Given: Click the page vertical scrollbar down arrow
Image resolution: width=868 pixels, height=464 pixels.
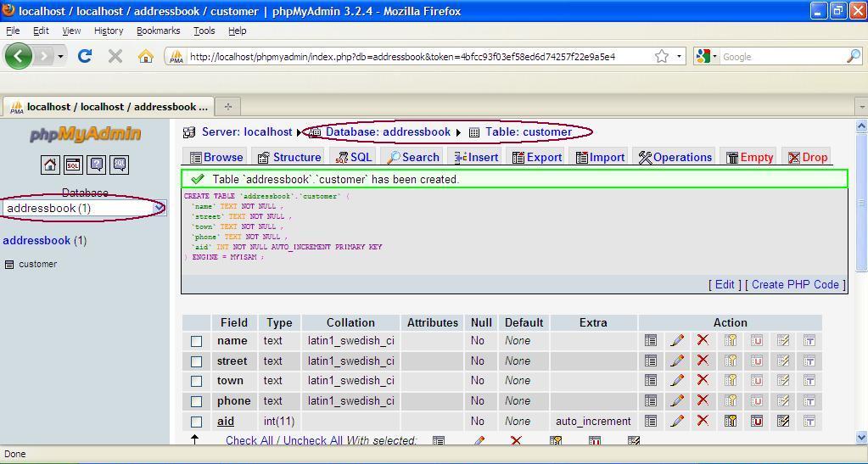Looking at the screenshot, I should click(x=861, y=437).
